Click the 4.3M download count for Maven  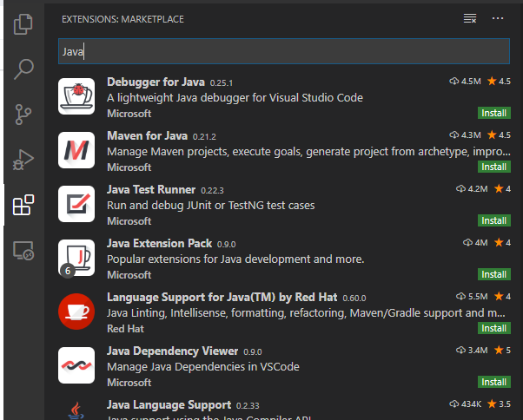[x=466, y=135]
